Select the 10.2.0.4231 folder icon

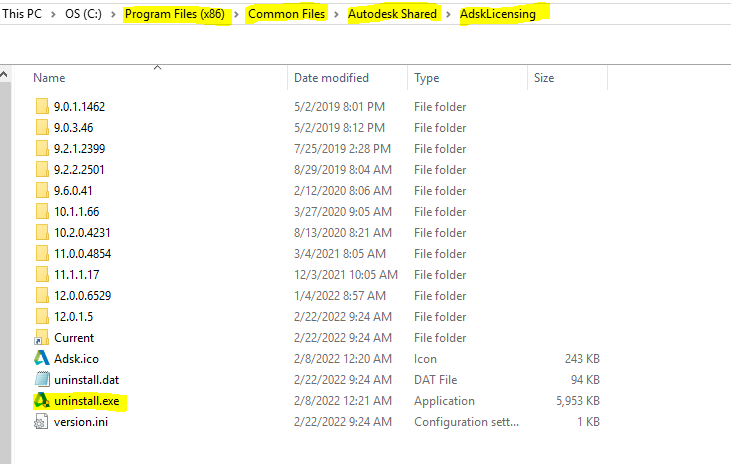(x=42, y=233)
